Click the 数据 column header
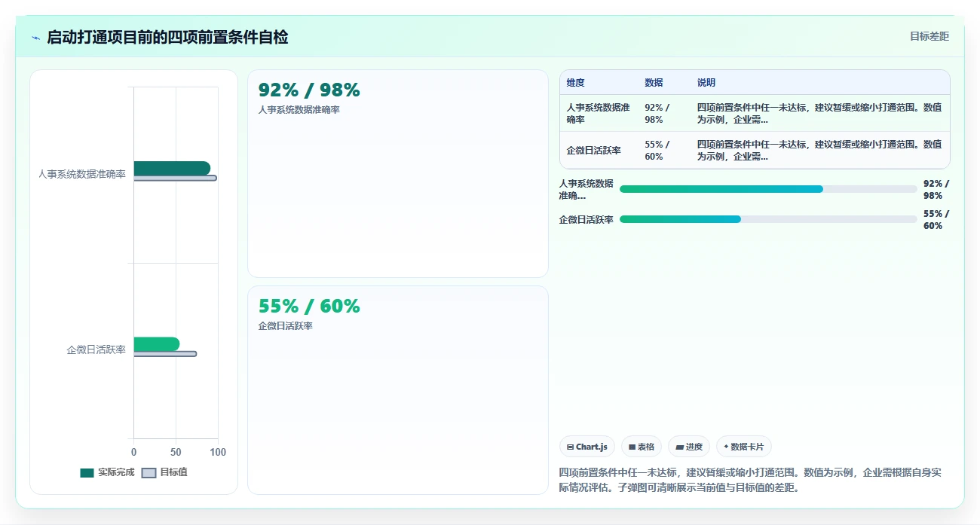Screen dimensions: 980x525 click(x=654, y=83)
